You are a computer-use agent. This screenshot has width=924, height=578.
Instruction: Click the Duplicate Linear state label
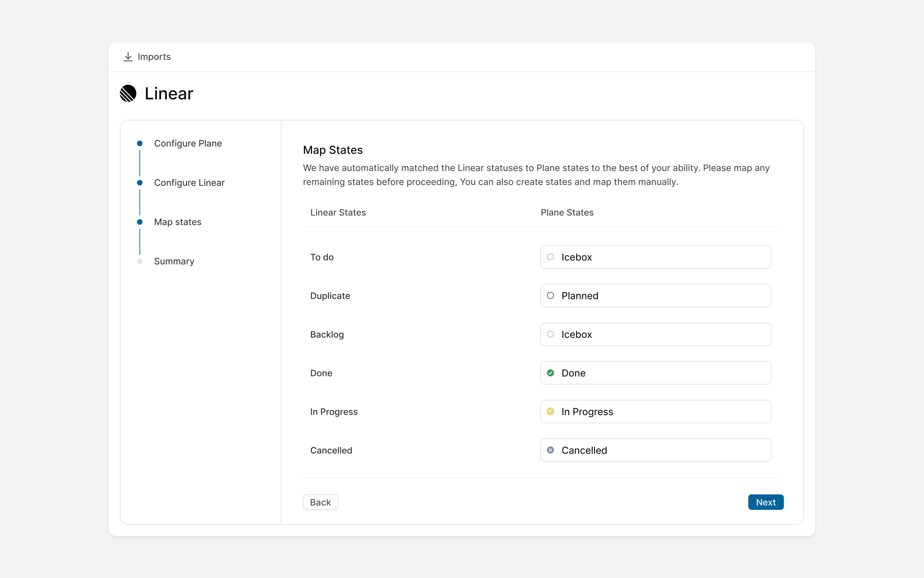(330, 296)
